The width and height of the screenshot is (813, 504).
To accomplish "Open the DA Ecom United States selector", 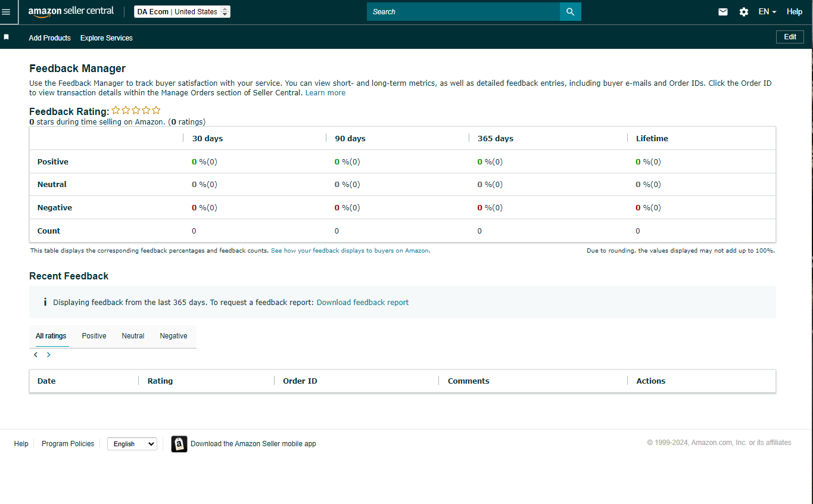I will [x=182, y=12].
